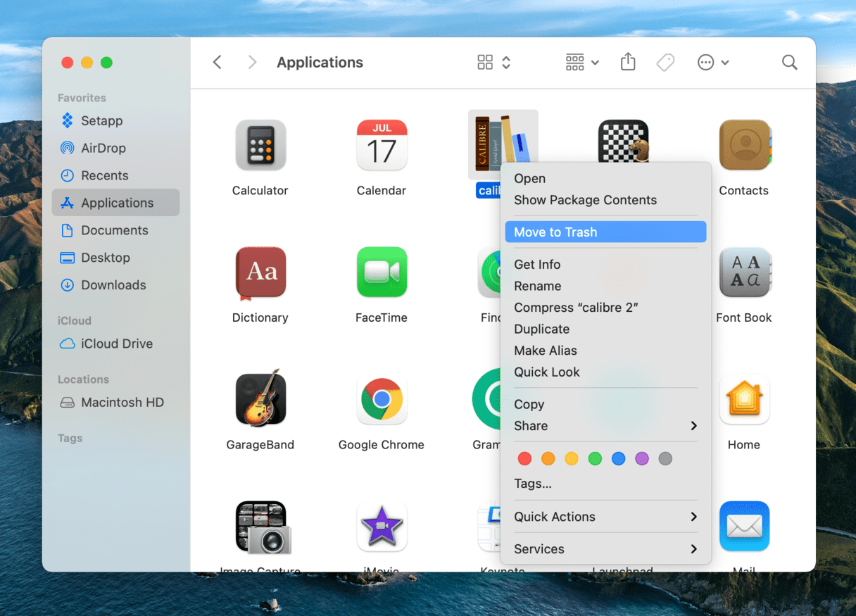The width and height of the screenshot is (856, 616).
Task: Select the calibre app icon
Action: 503,144
